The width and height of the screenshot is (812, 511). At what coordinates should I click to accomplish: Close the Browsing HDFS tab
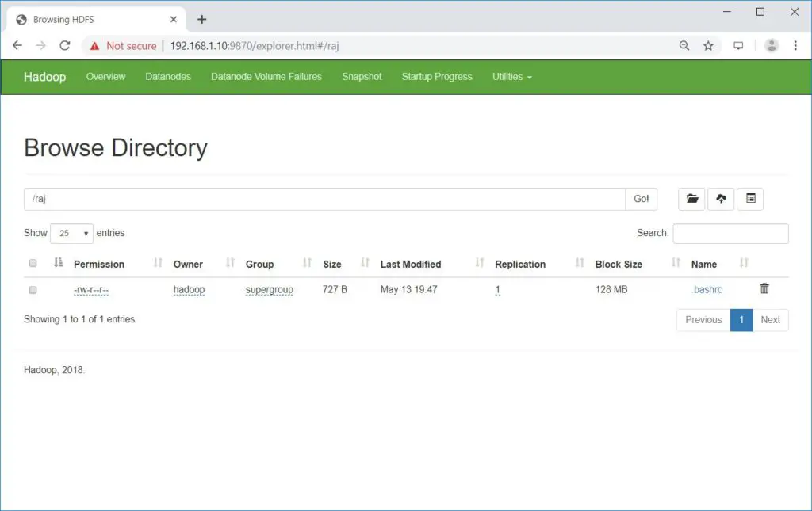tap(174, 20)
